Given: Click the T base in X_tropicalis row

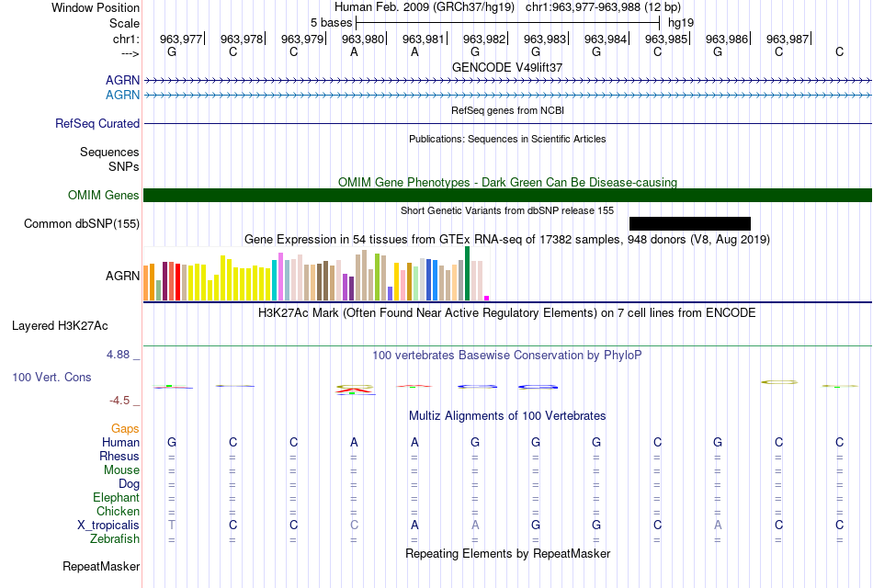Looking at the screenshot, I should click(x=172, y=526).
